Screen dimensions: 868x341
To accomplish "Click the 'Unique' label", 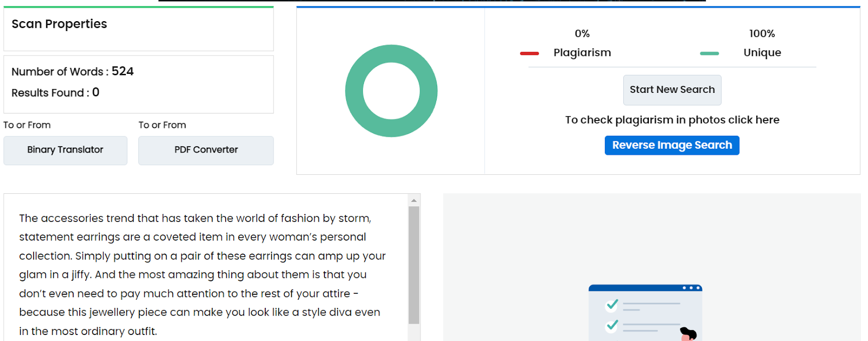I will pyautogui.click(x=762, y=53).
